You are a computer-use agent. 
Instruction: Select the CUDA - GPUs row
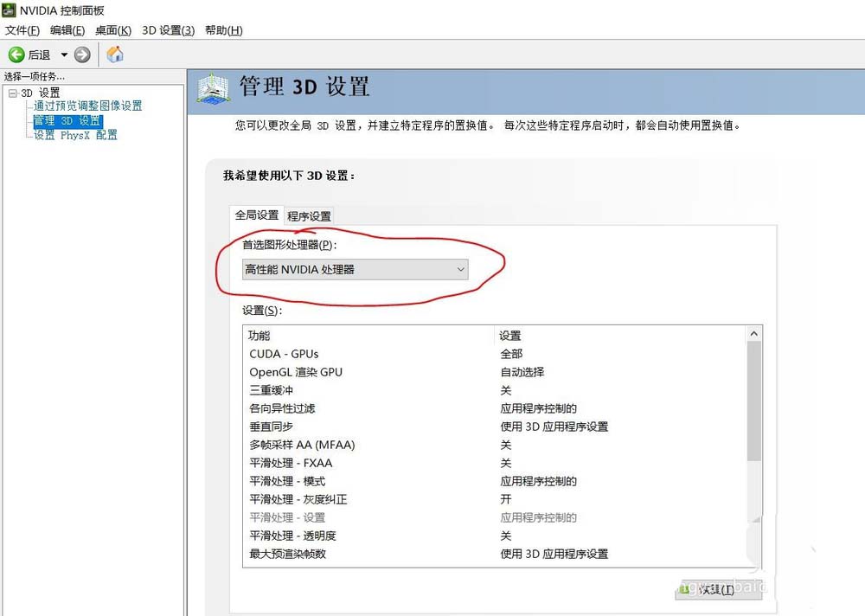495,354
